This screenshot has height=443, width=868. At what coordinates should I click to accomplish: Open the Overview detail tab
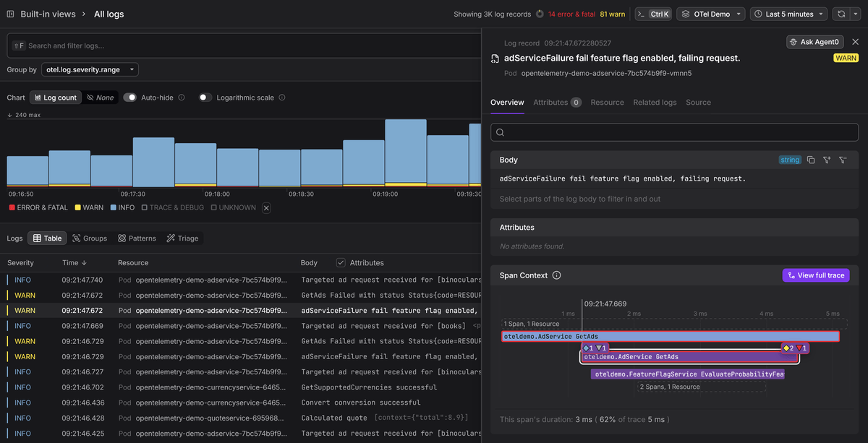507,103
